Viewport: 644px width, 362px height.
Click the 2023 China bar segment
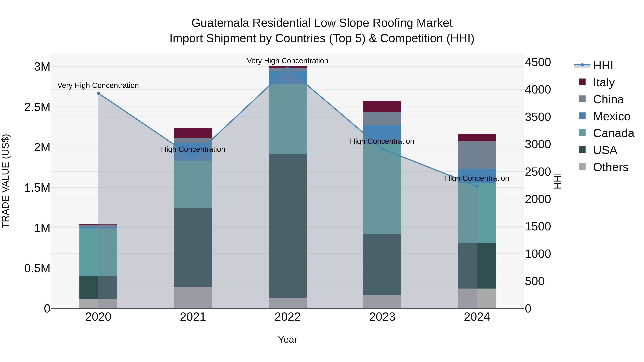382,118
